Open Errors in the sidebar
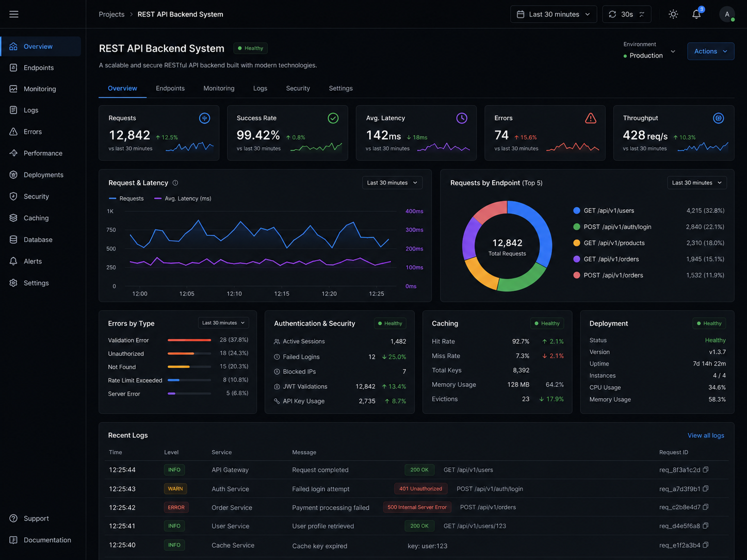Image resolution: width=747 pixels, height=560 pixels. (33, 132)
